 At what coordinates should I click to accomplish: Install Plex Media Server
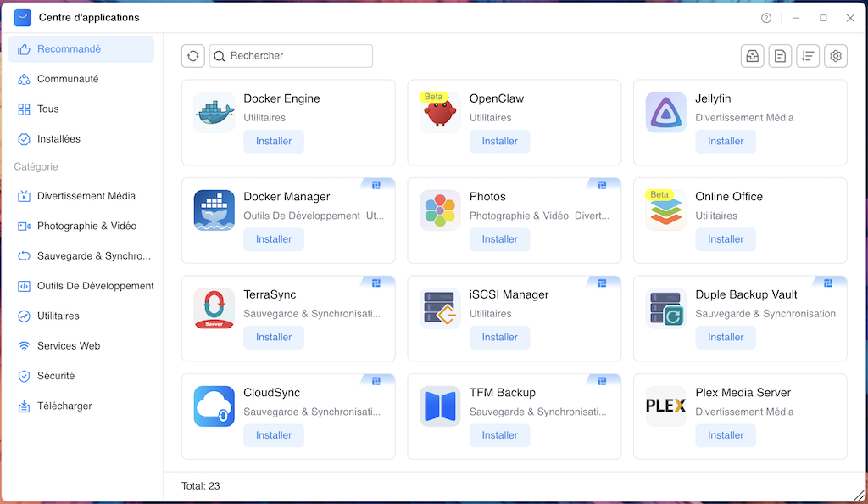(726, 435)
